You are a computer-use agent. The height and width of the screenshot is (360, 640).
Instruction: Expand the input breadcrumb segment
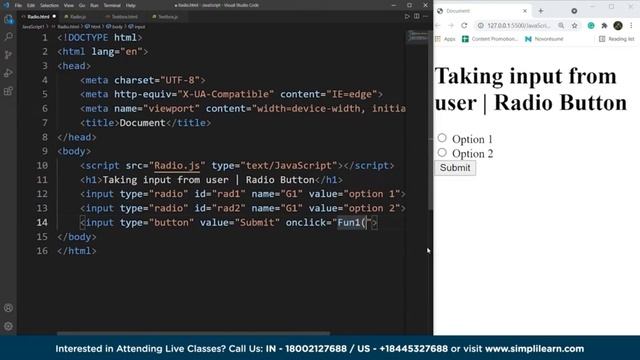click(137, 27)
